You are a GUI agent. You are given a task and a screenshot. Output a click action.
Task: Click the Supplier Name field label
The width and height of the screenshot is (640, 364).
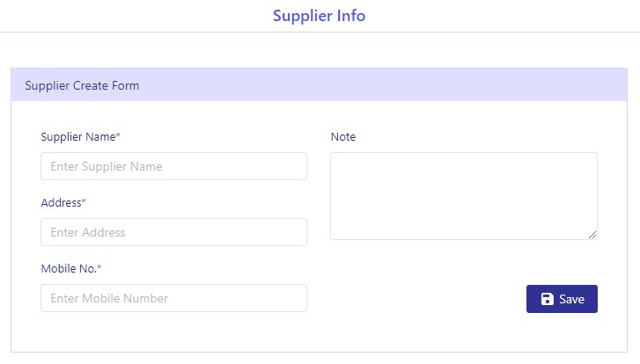[x=78, y=137]
